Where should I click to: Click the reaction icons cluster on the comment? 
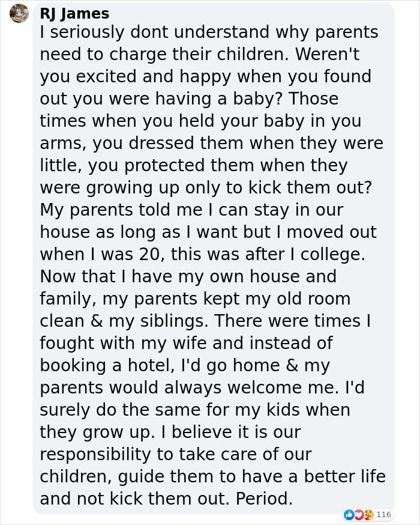click(359, 514)
